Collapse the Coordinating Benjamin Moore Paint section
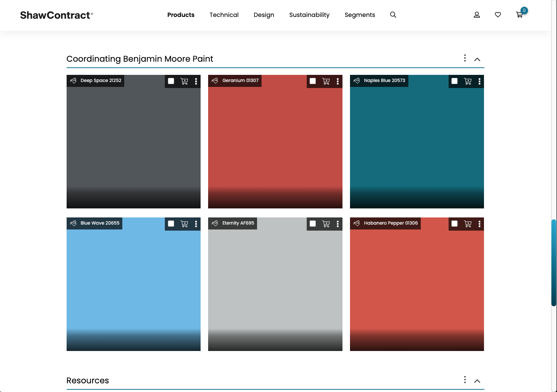The image size is (557, 392). tap(477, 59)
